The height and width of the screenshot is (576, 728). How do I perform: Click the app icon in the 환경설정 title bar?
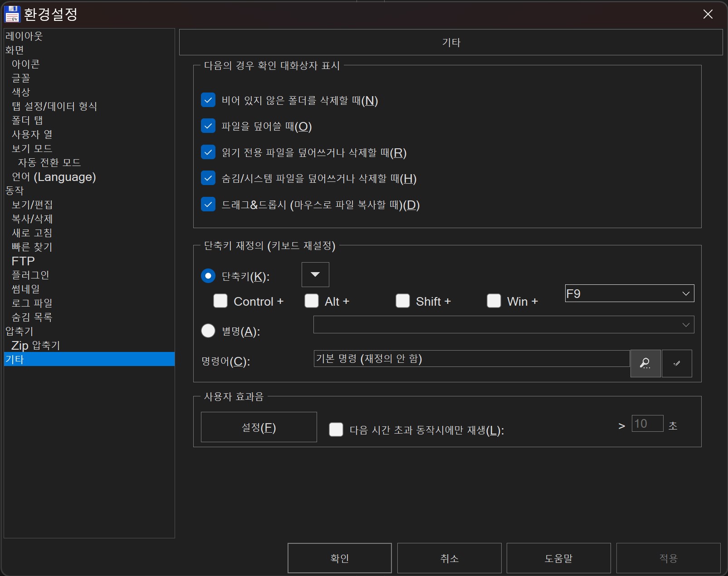(12, 14)
